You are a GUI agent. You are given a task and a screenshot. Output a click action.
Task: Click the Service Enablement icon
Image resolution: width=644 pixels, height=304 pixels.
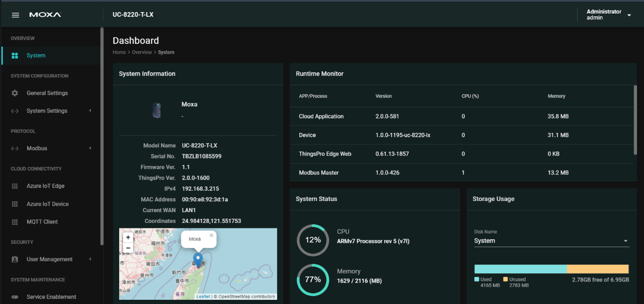coord(15,297)
